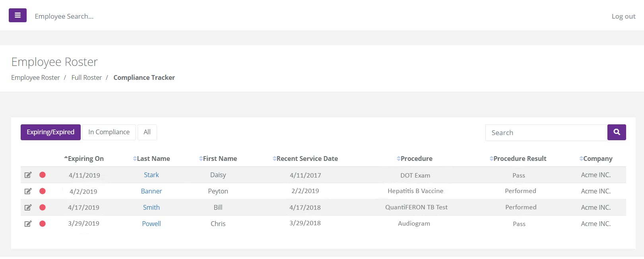Edit the Banner compliance record
The height and width of the screenshot is (259, 644).
coord(28,191)
